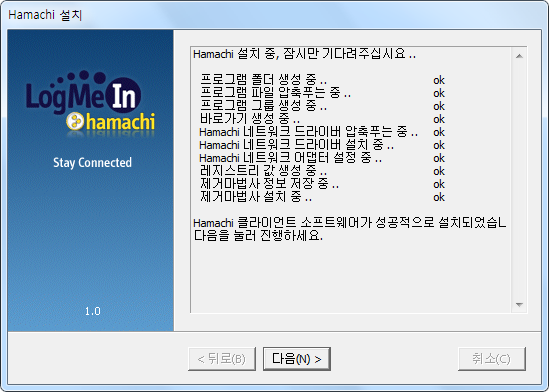Click the scrollbar up arrow in log box
The width and height of the screenshot is (549, 392).
pos(519,56)
